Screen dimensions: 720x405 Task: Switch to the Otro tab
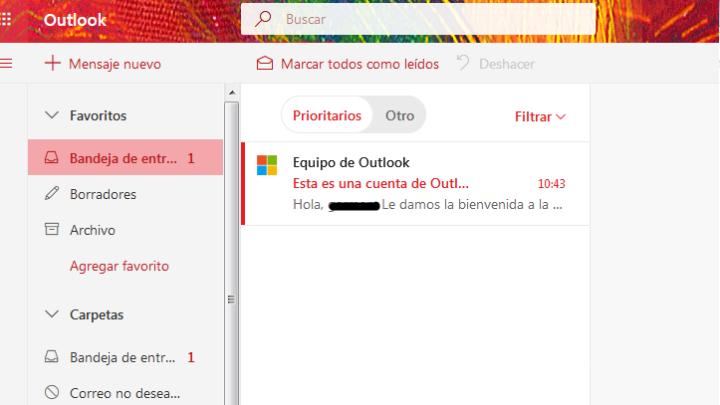(x=399, y=115)
